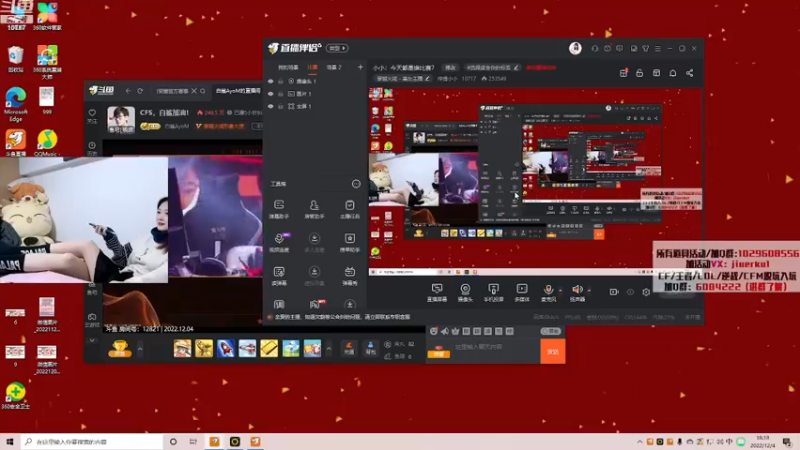Click the megaphone icon in chat bar
This screenshot has height=450, width=800.
click(444, 331)
